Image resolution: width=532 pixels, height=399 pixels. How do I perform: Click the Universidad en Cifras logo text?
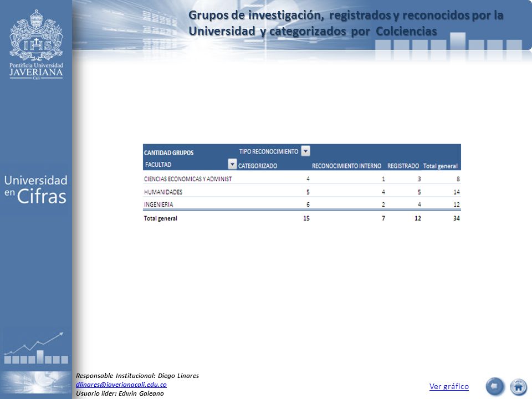35,190
